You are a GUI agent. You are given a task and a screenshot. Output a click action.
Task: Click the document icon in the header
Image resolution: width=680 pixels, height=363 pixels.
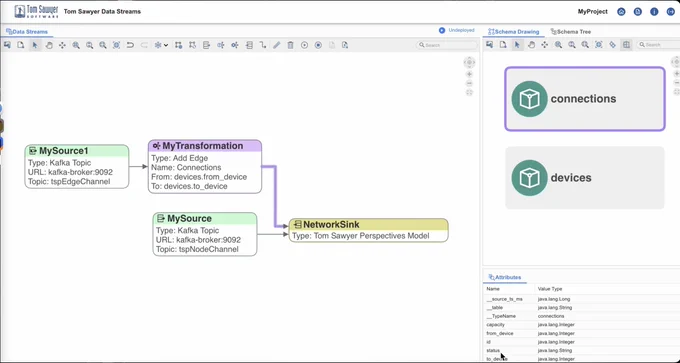(x=638, y=12)
